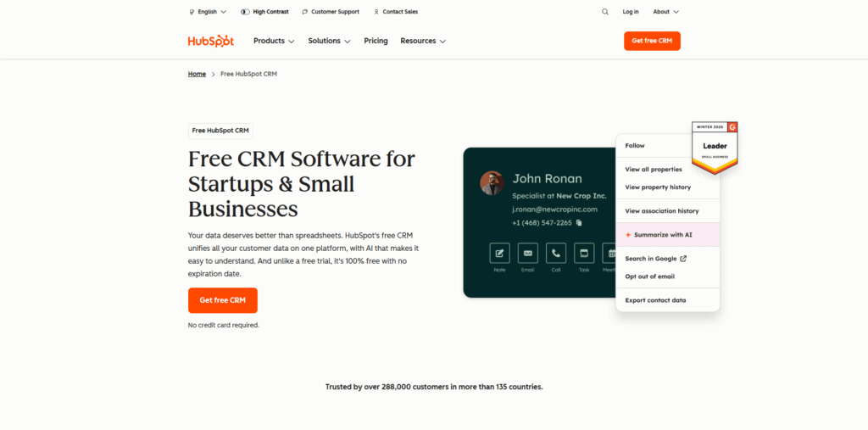Screen dimensions: 868x430
Task: Copy phone number with the copy icon
Action: (579, 223)
